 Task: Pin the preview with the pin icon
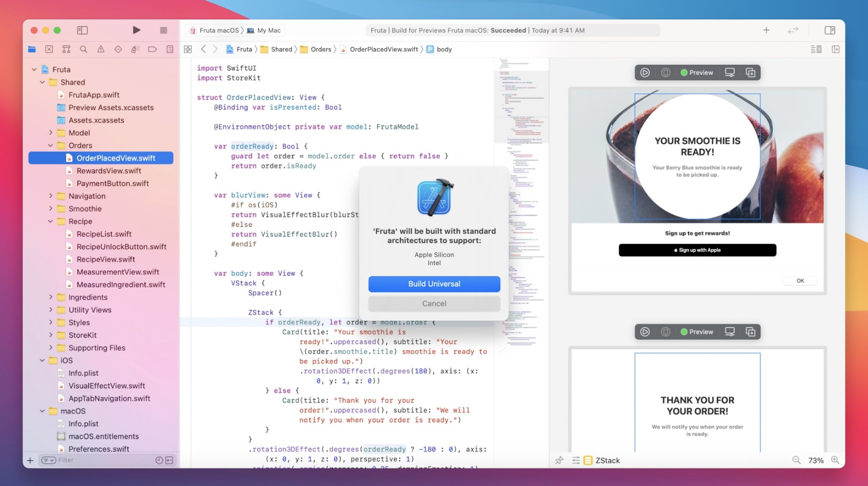[x=559, y=460]
